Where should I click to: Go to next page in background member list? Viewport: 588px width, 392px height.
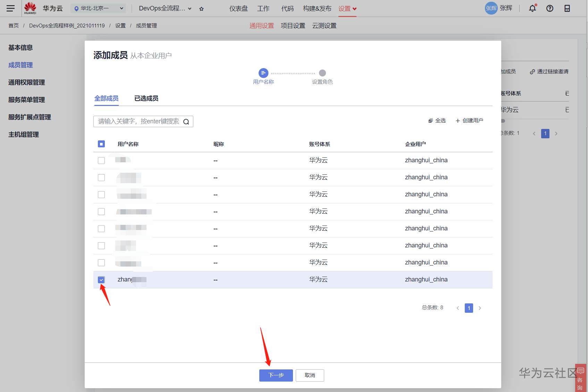point(556,133)
